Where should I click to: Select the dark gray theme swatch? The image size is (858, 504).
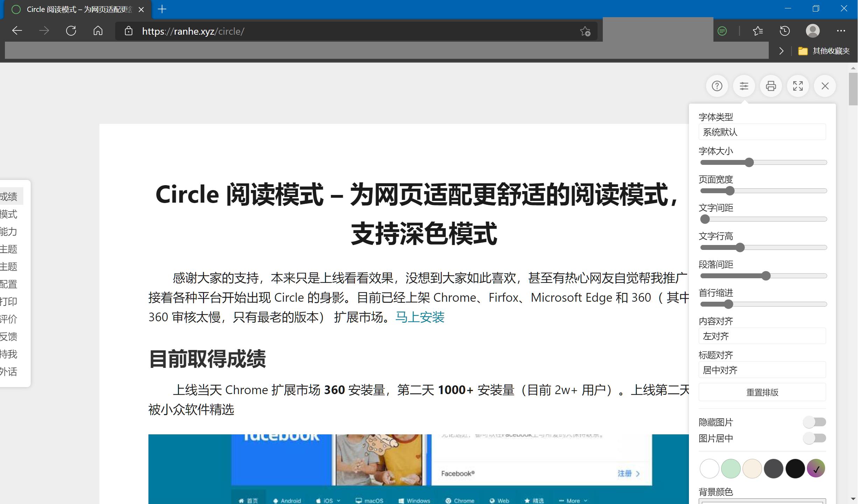pos(773,469)
